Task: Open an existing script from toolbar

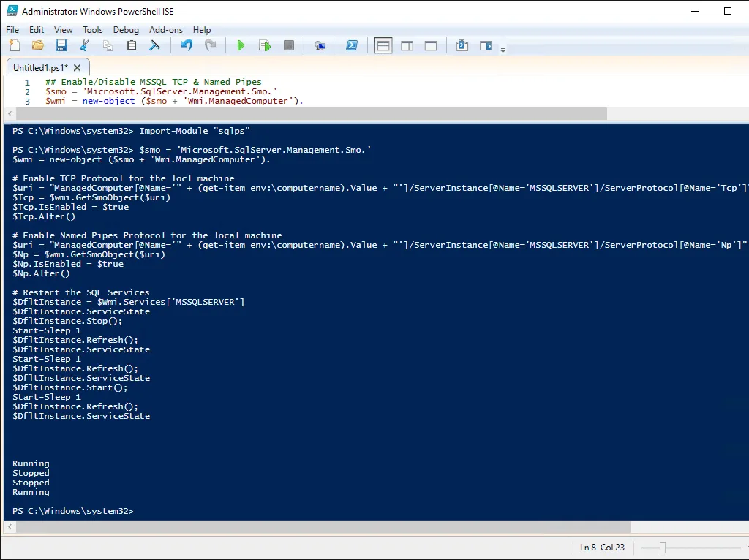Action: coord(37,45)
